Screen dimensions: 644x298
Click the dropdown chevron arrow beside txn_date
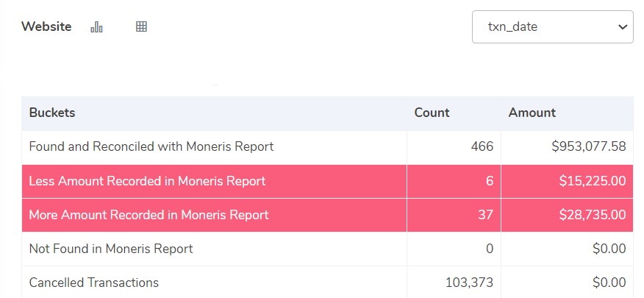623,27
